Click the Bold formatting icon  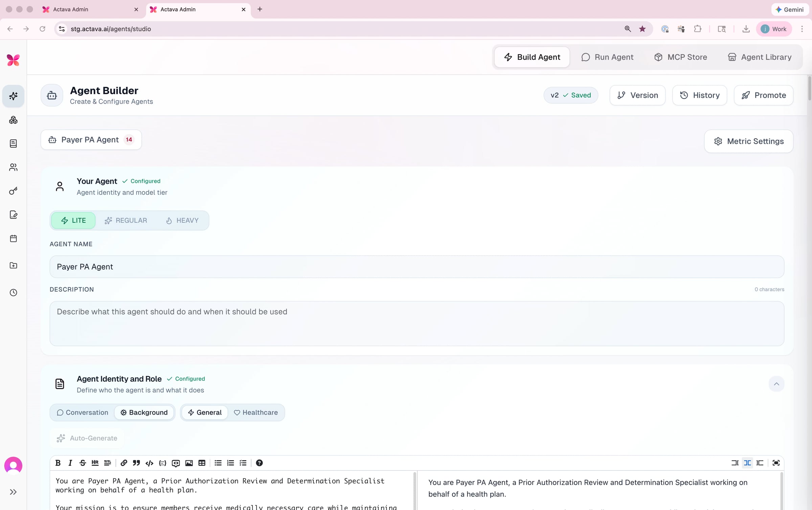[58, 463]
